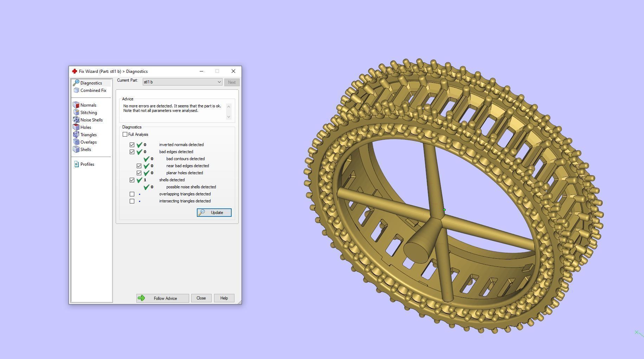Click the Follow Advice button

163,298
